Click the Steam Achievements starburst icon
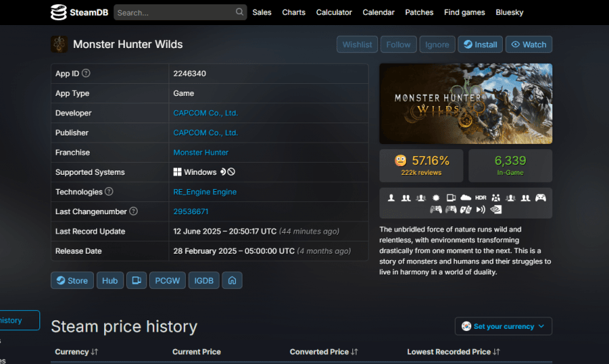 (x=436, y=198)
